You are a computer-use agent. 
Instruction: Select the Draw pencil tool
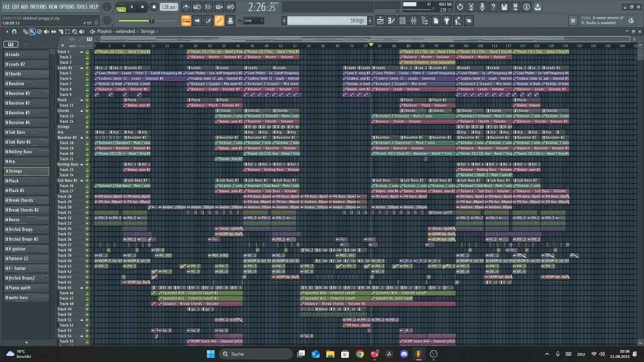26,32
